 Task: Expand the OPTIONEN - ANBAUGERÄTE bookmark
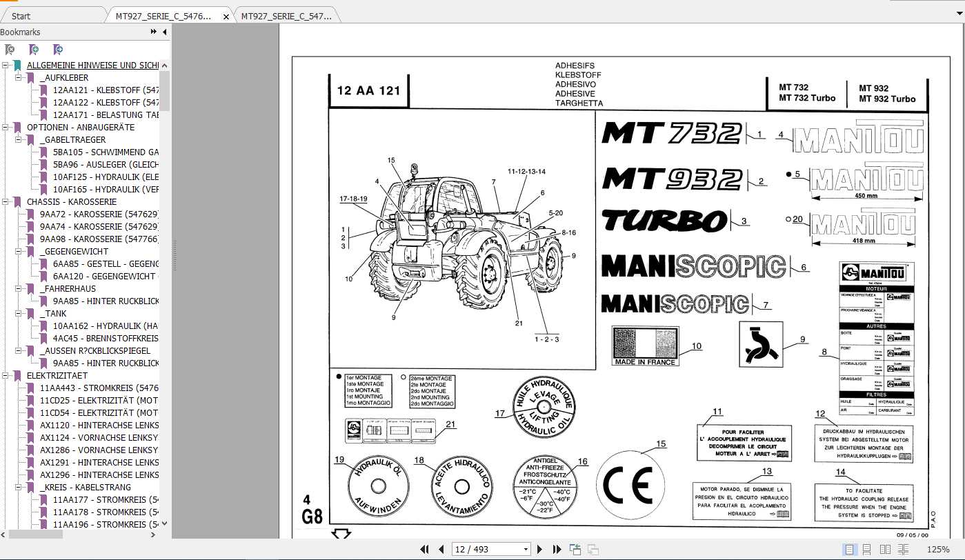click(x=6, y=127)
